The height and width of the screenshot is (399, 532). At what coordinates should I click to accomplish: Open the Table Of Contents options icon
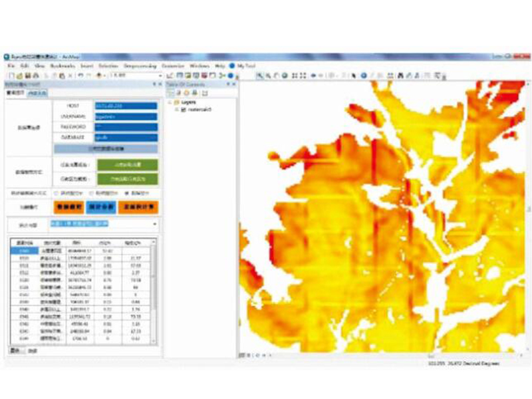point(205,92)
